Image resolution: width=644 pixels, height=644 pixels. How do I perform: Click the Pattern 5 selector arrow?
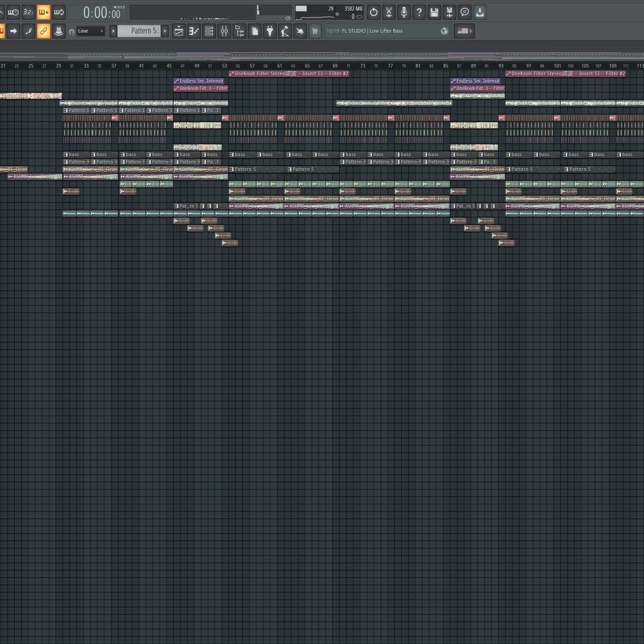pyautogui.click(x=114, y=31)
